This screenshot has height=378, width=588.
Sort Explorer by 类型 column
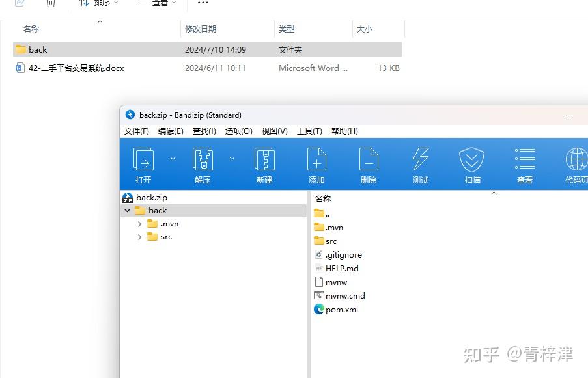click(287, 29)
